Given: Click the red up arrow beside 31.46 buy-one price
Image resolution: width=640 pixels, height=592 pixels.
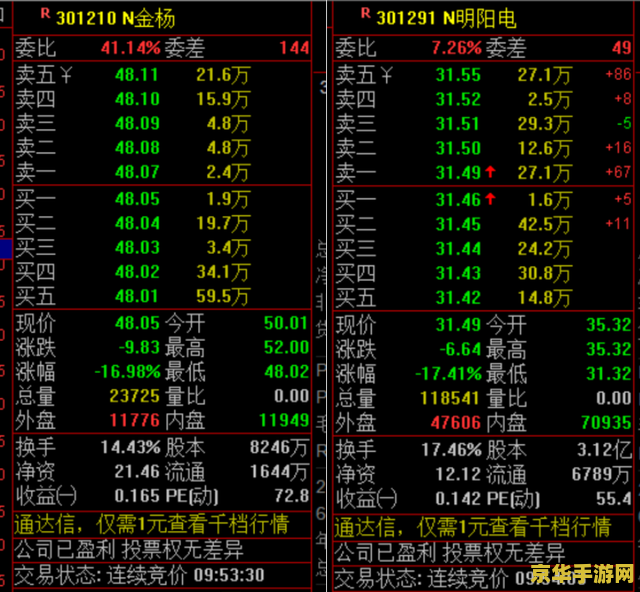Looking at the screenshot, I should point(490,199).
